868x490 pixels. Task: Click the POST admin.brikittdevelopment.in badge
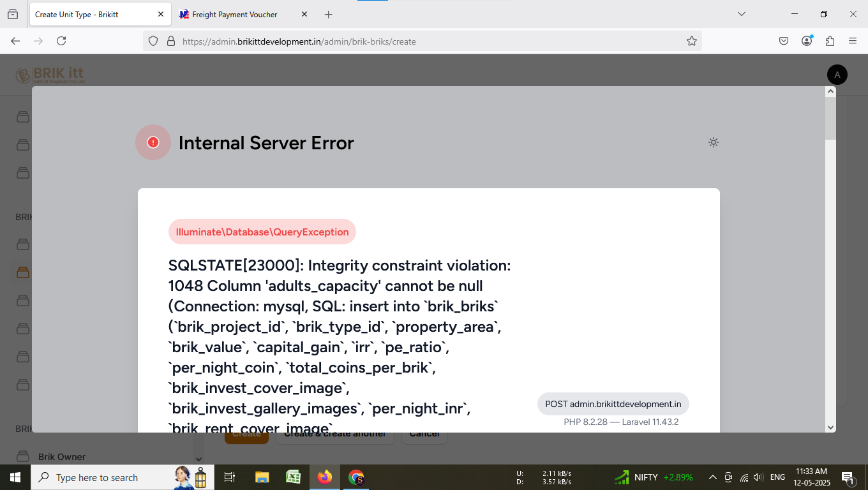pyautogui.click(x=613, y=404)
